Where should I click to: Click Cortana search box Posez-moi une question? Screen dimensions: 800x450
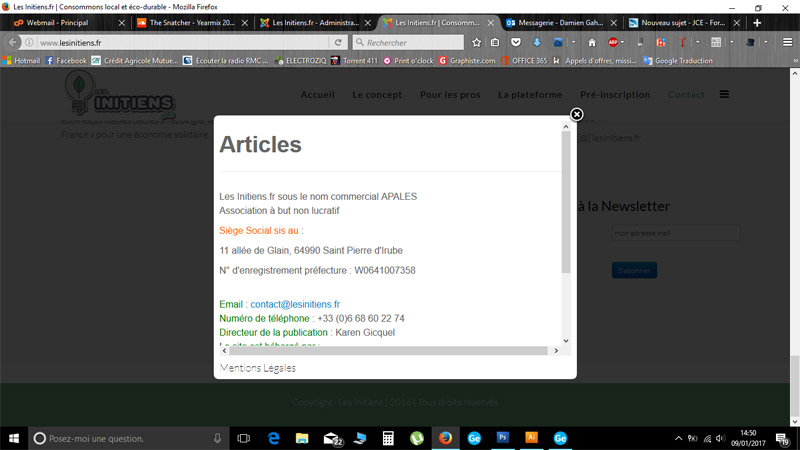128,438
